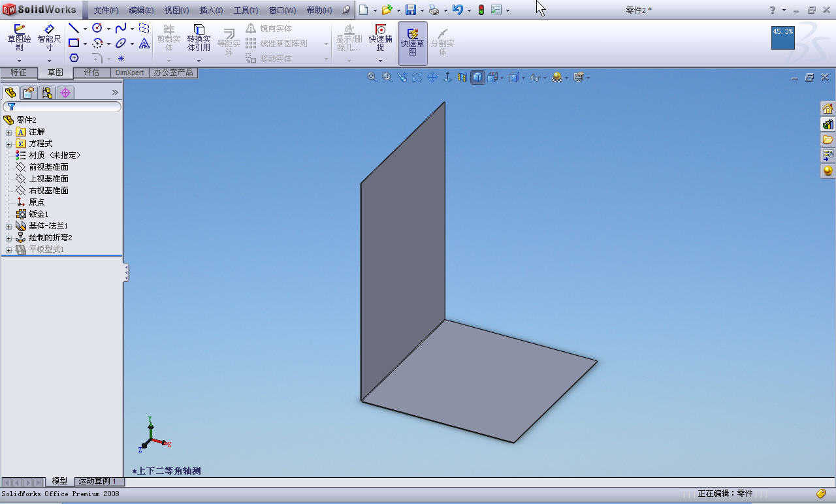
Task: Open the Line tool dropdown arrow
Action: [85, 29]
